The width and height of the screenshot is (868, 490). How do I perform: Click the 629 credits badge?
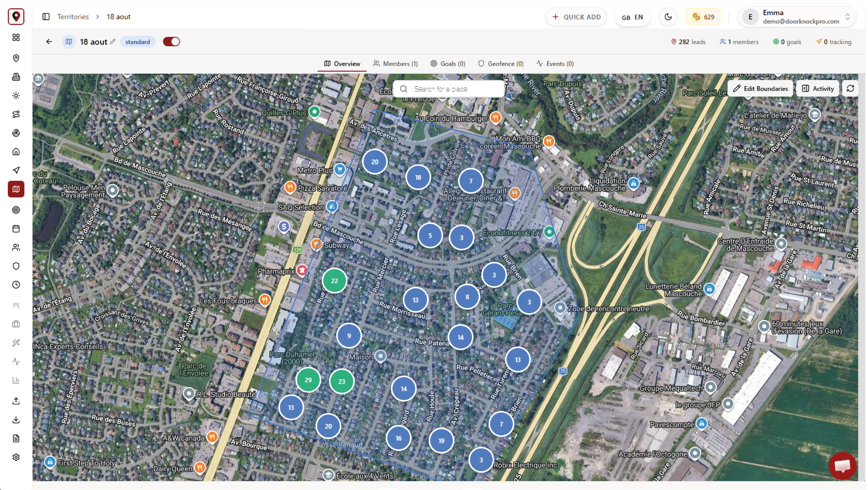pyautogui.click(x=703, y=17)
